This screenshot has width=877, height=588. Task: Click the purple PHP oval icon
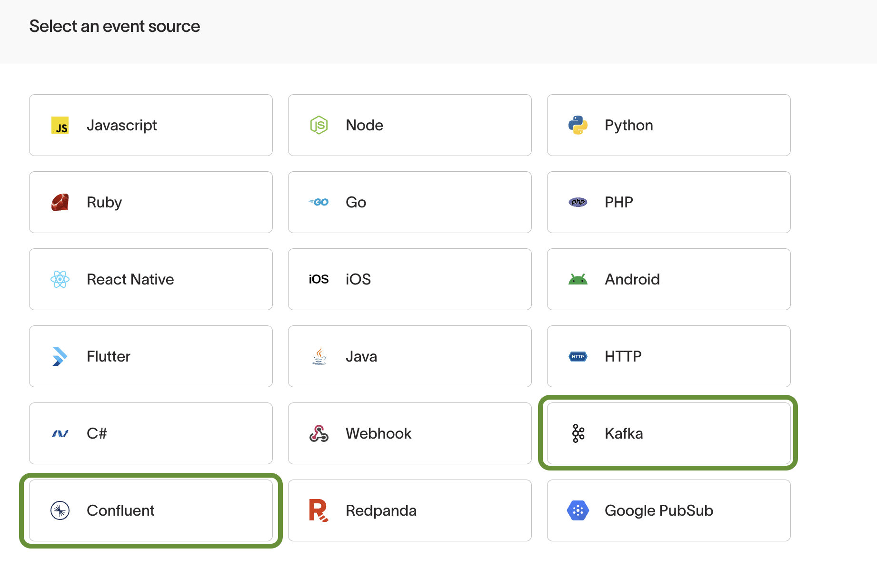[578, 202]
